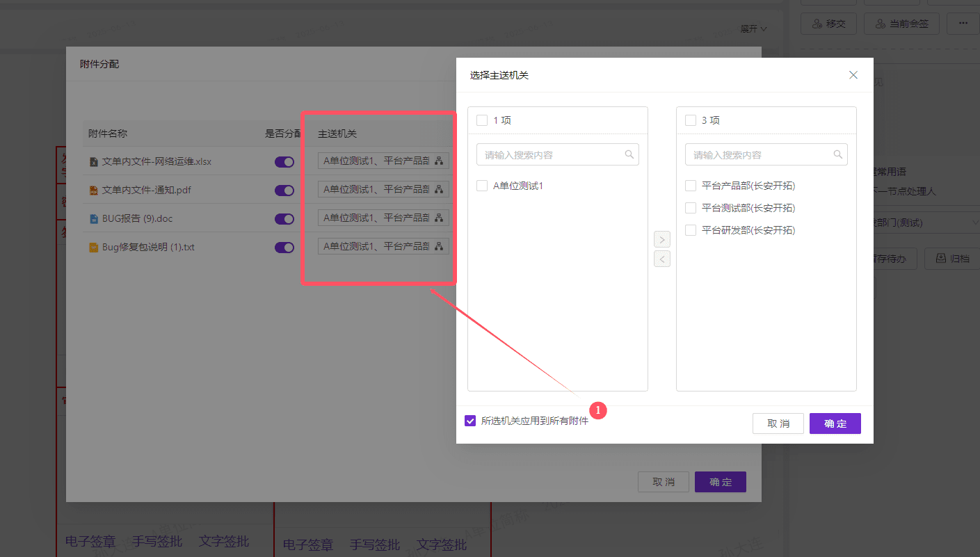Tick the 平台研发部(长安开拓) checkbox
This screenshot has height=557, width=980.
691,230
